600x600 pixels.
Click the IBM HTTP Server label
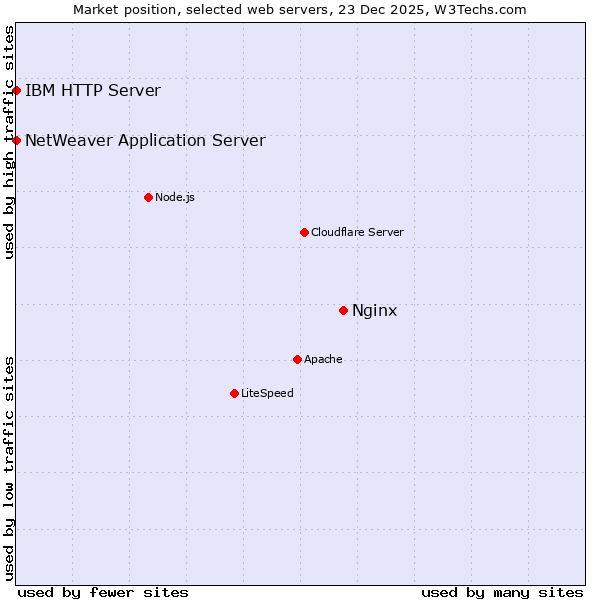pos(92,91)
